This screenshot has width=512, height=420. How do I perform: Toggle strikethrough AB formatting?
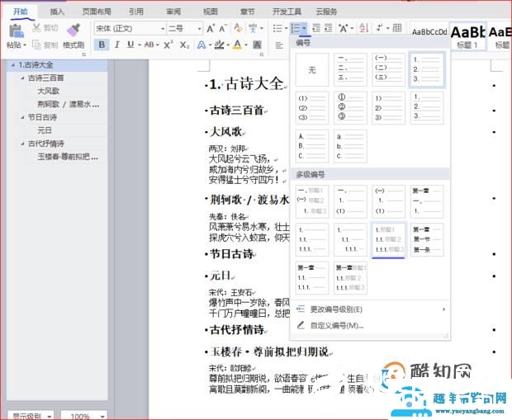click(x=149, y=45)
